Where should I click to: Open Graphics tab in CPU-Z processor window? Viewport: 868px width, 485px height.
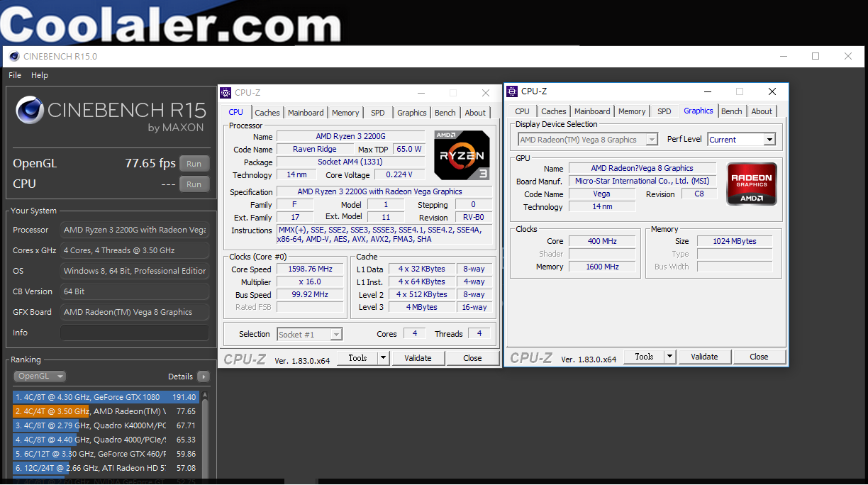[x=412, y=113]
